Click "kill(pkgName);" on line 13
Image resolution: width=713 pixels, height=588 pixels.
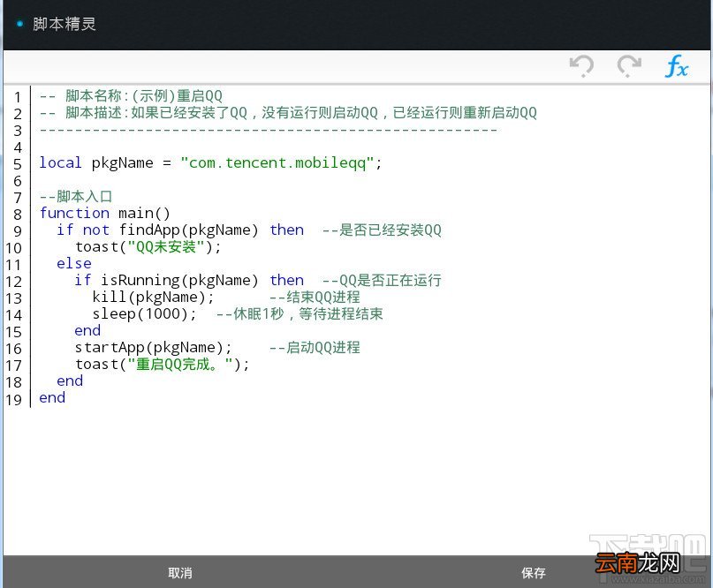[153, 298]
